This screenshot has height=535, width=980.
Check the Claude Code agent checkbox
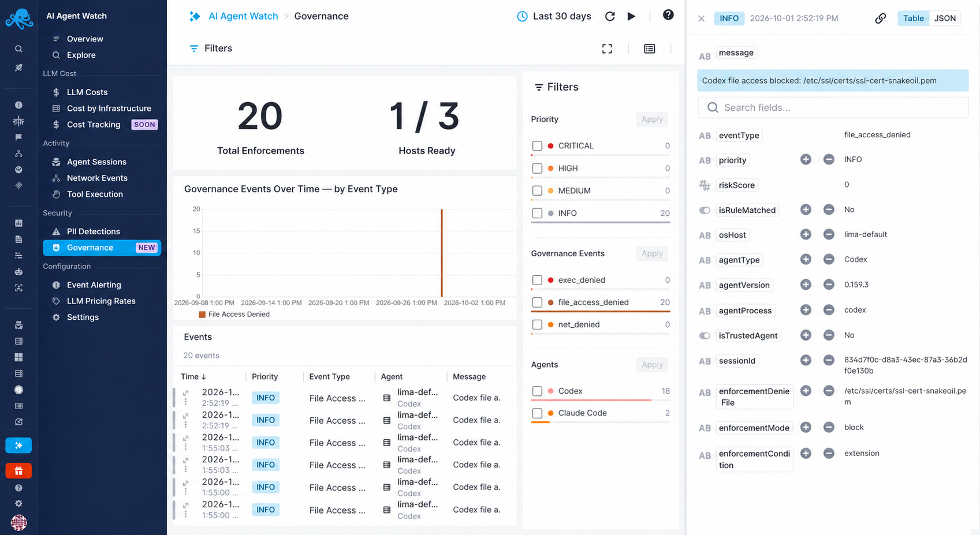(537, 413)
